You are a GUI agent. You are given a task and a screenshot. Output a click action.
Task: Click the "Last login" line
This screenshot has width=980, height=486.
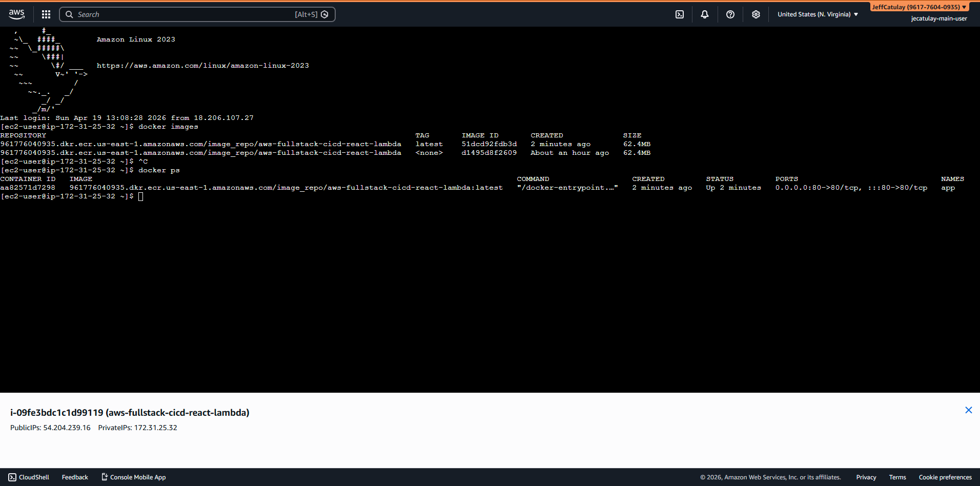pyautogui.click(x=127, y=118)
